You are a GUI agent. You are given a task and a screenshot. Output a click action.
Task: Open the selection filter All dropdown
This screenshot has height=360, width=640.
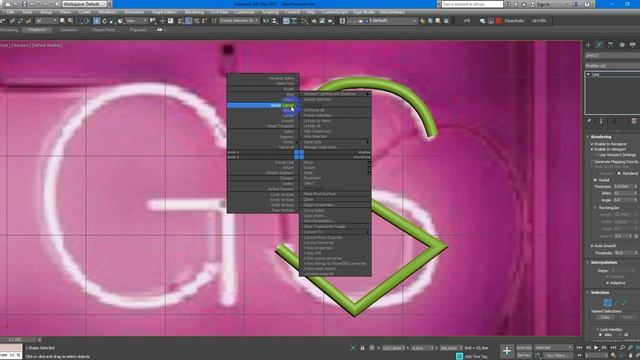tap(46, 21)
